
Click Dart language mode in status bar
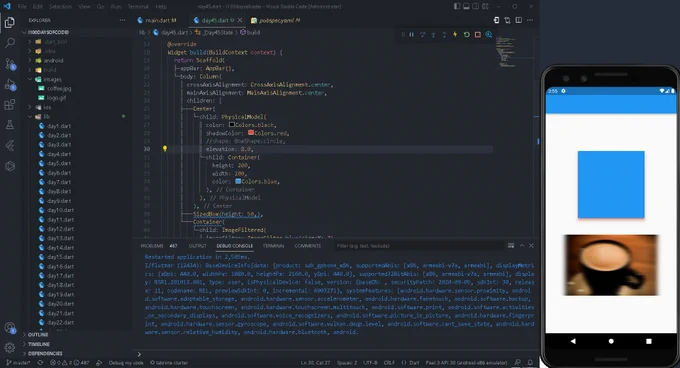410,362
